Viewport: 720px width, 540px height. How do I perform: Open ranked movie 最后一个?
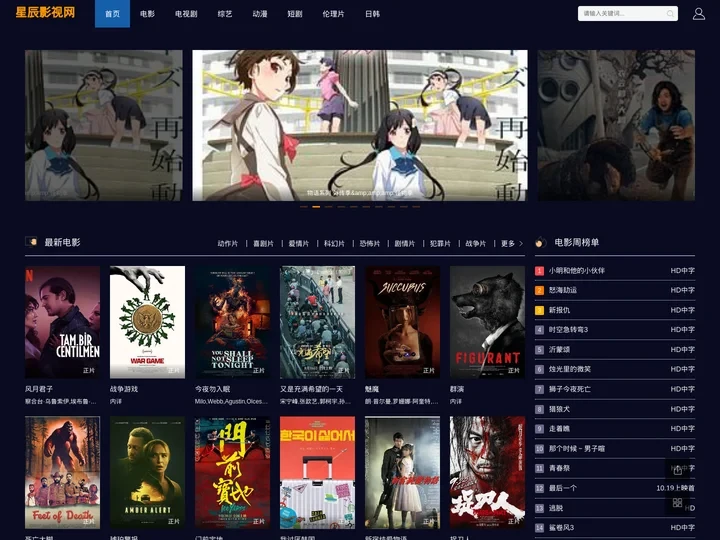pos(563,488)
